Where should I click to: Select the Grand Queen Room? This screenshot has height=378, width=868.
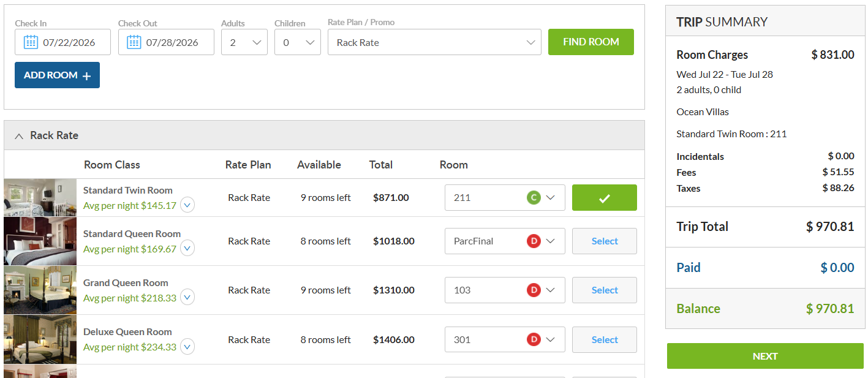click(605, 290)
